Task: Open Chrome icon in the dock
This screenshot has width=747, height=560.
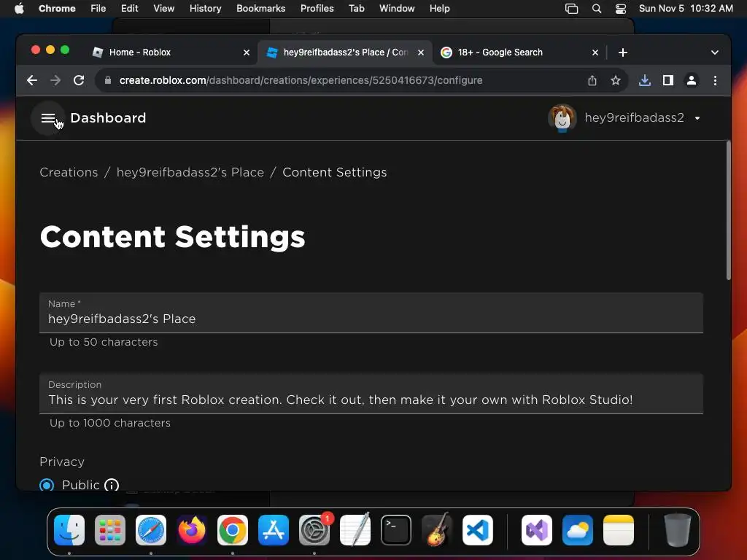Action: tap(233, 530)
